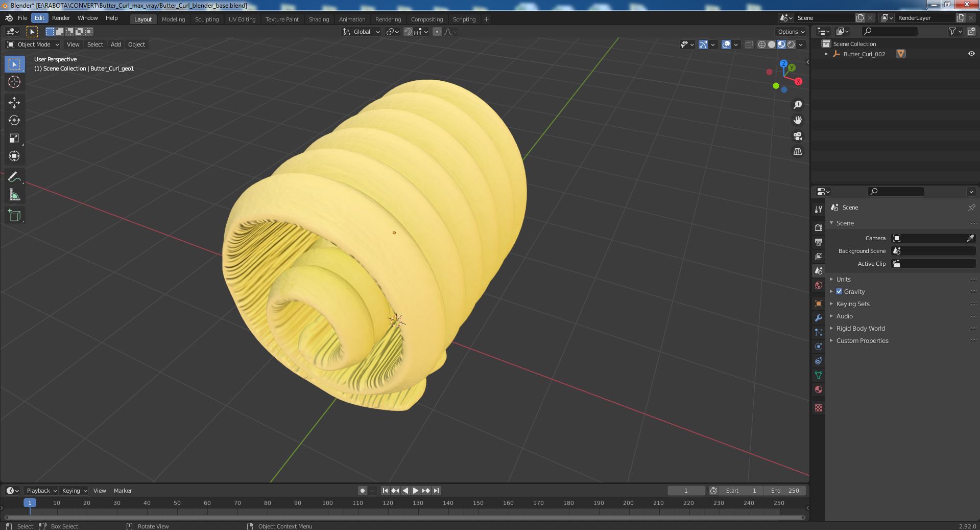
Task: Add a new workspace with plus button
Action: [486, 19]
